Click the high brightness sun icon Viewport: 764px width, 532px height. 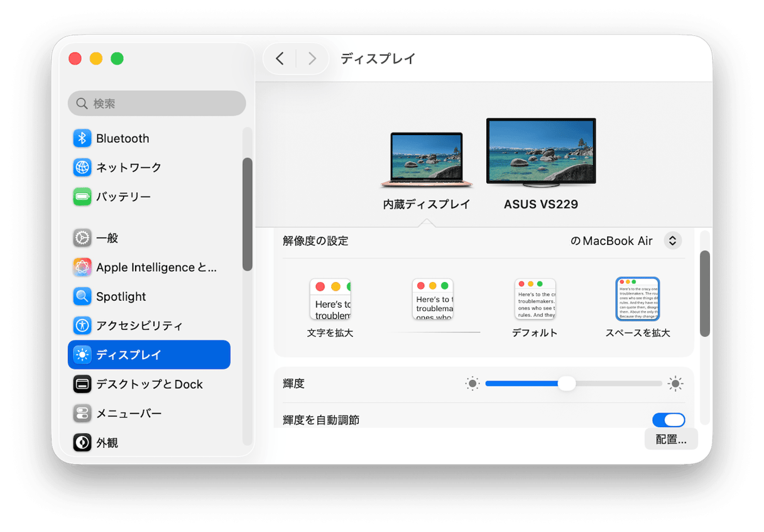(x=675, y=384)
